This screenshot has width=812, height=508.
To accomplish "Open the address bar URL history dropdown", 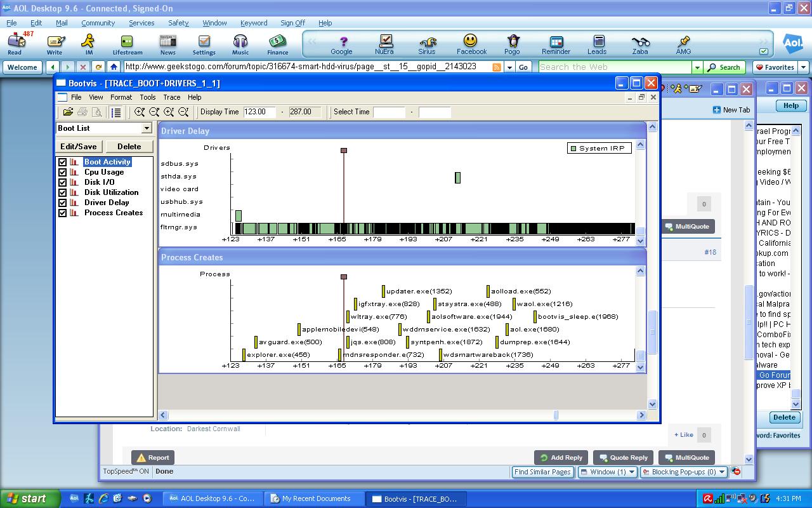I will 509,67.
